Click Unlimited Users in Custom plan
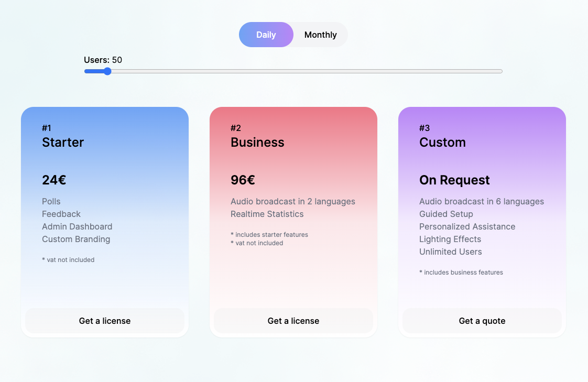This screenshot has height=382, width=588. (450, 252)
